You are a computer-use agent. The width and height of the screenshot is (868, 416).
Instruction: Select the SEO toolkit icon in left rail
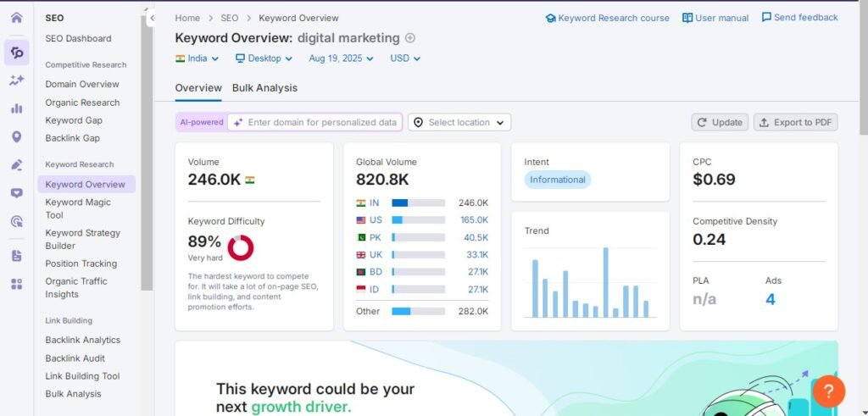[17, 53]
